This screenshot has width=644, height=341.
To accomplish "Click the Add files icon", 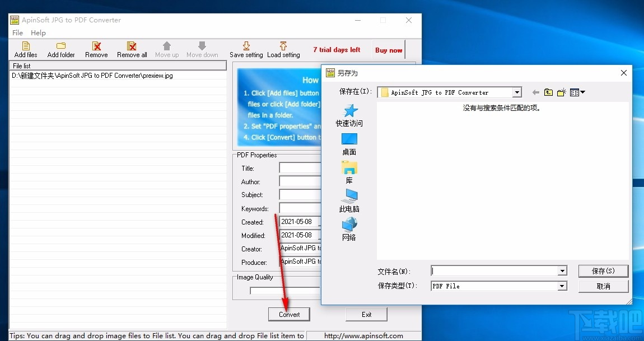I will click(25, 49).
